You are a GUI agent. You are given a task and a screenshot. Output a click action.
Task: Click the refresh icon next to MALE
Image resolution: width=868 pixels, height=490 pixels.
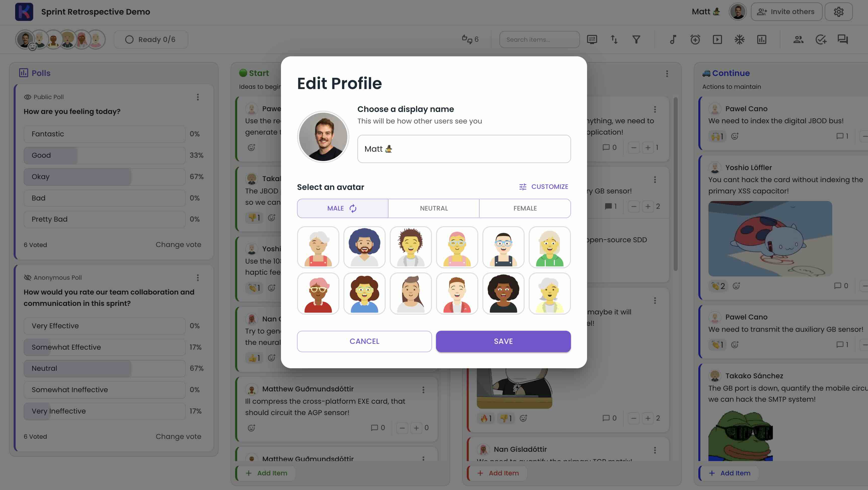click(352, 208)
